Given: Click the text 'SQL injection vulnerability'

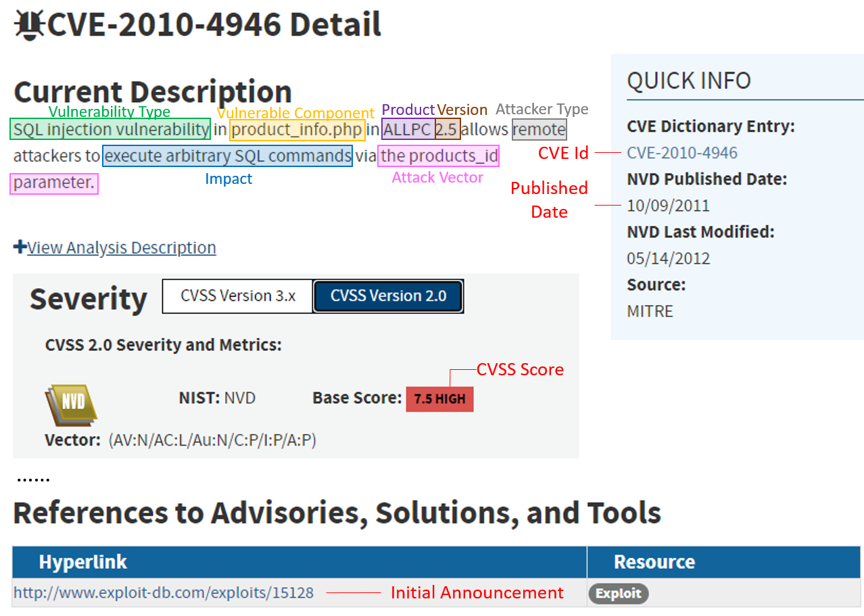Looking at the screenshot, I should point(112,129).
